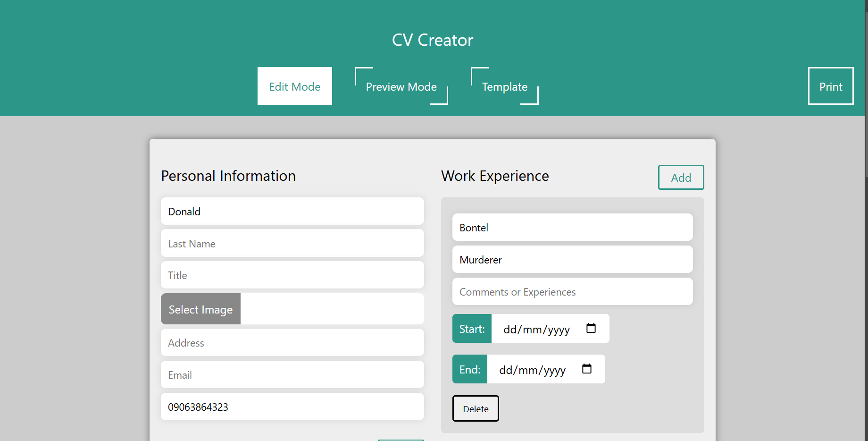This screenshot has height=441, width=868.
Task: Click Select Image upload button
Action: [x=201, y=309]
